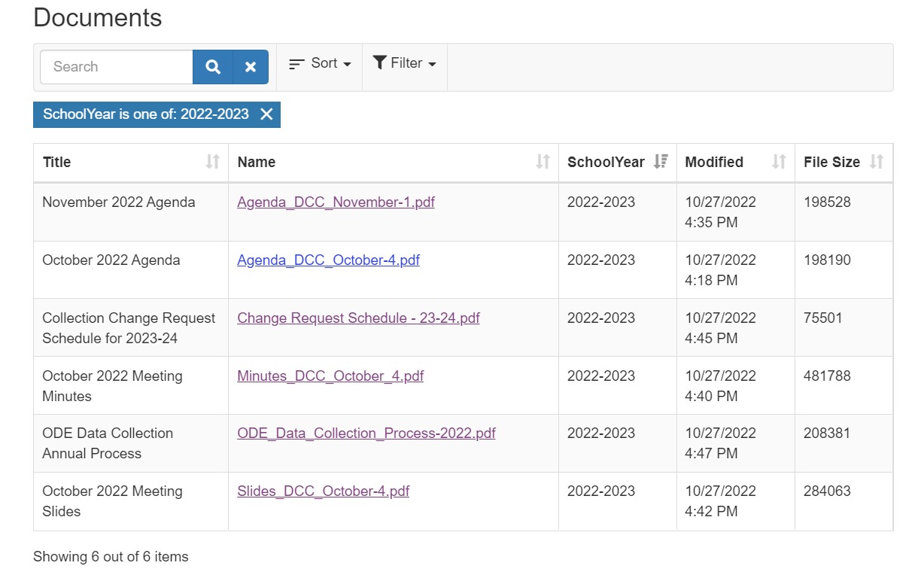This screenshot has height=581, width=924.
Task: Open Agenda_DCC_November-1.pdf
Action: pyautogui.click(x=336, y=202)
